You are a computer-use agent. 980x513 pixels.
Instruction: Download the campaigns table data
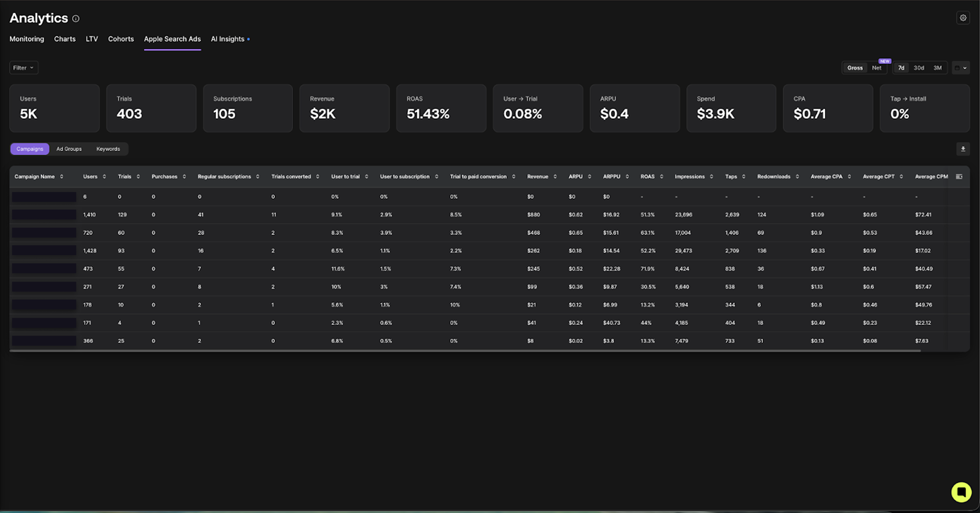coord(963,149)
